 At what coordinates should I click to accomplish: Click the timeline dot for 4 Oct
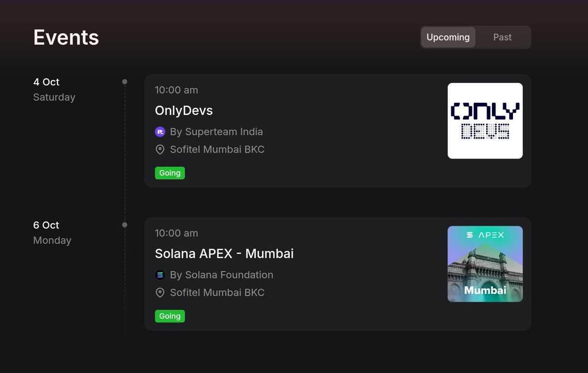(124, 82)
